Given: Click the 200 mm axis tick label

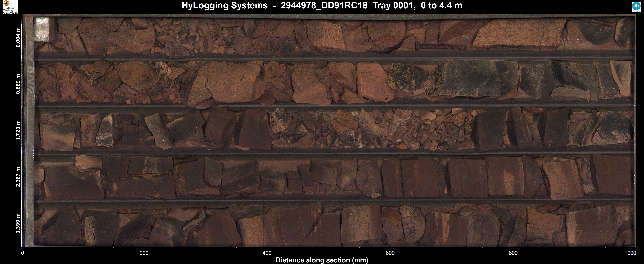Looking at the screenshot, I should coord(144,253).
